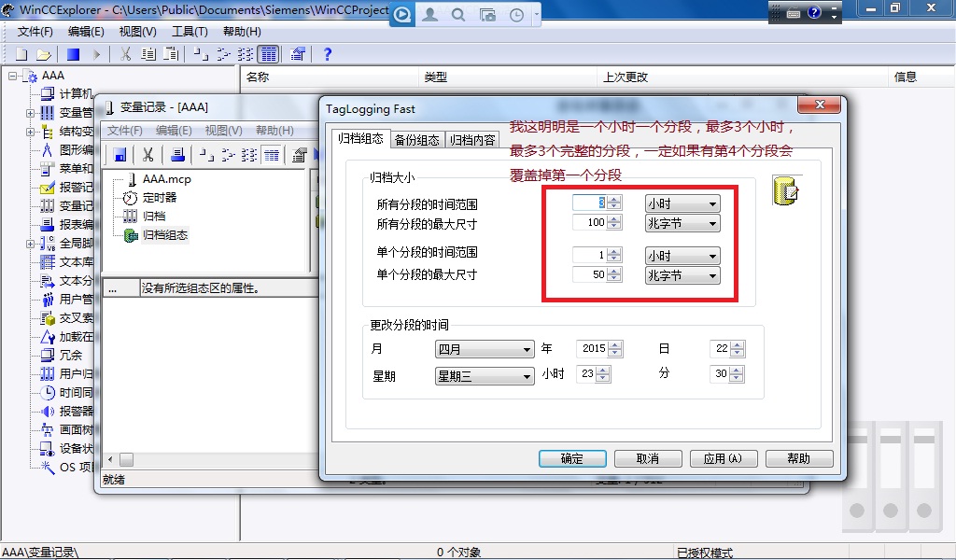This screenshot has height=560, width=956.
Task: Click the 应用(A) button
Action: [724, 458]
